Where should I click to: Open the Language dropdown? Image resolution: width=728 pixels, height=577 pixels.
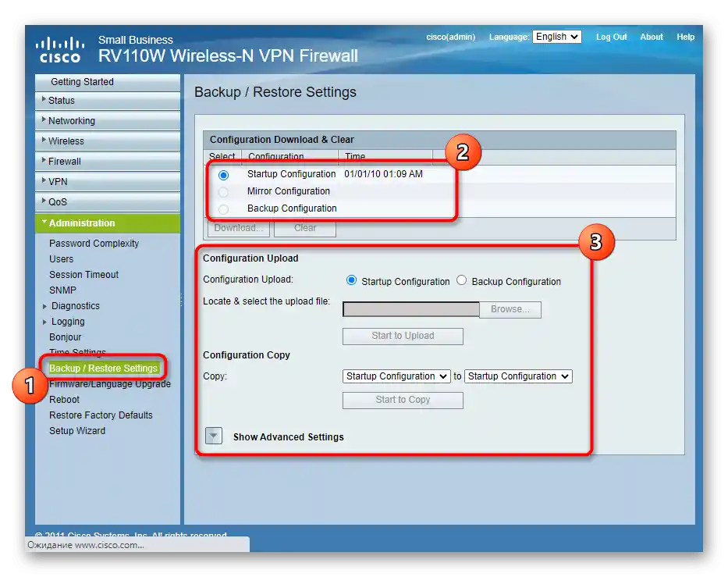pyautogui.click(x=556, y=37)
